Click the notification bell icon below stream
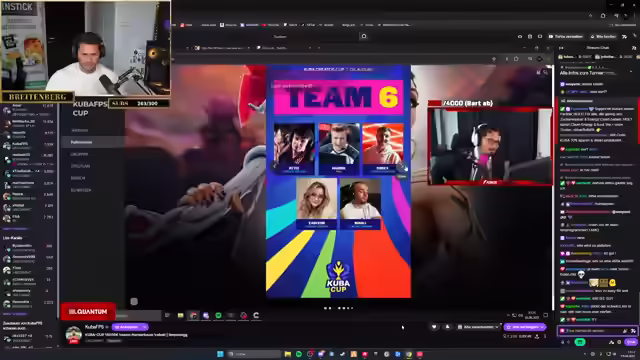This screenshot has width=640, height=360. (447, 327)
